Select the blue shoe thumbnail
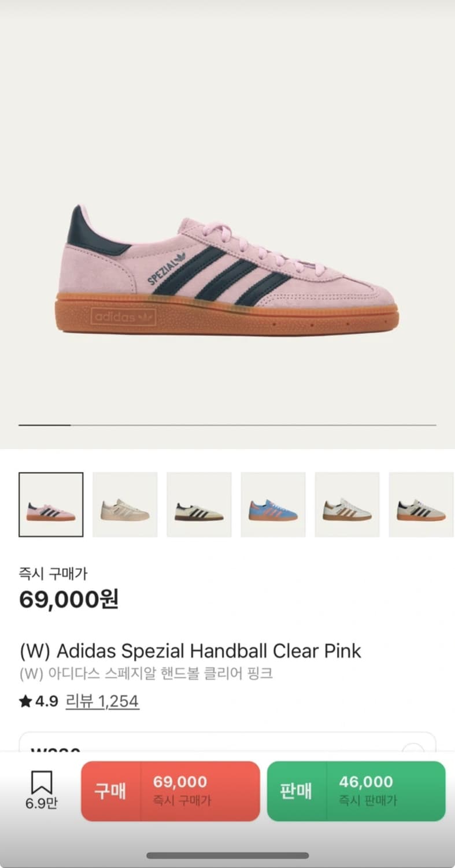This screenshot has height=868, width=455. tap(273, 505)
